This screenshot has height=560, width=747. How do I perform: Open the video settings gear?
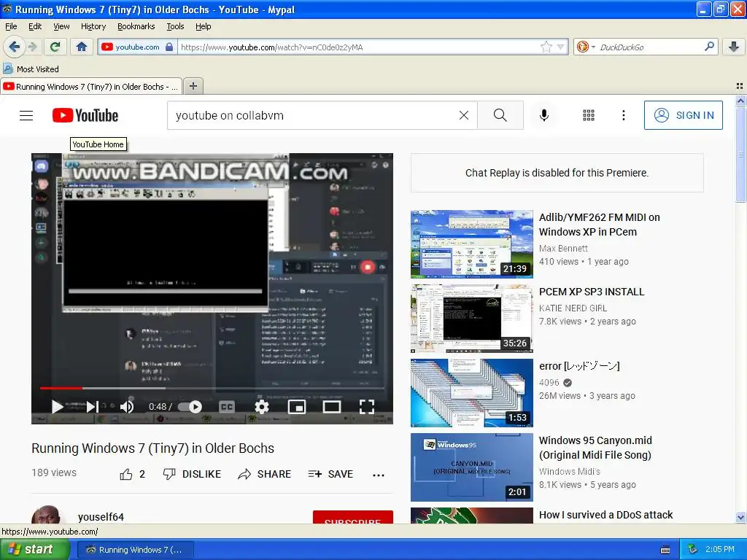tap(262, 407)
